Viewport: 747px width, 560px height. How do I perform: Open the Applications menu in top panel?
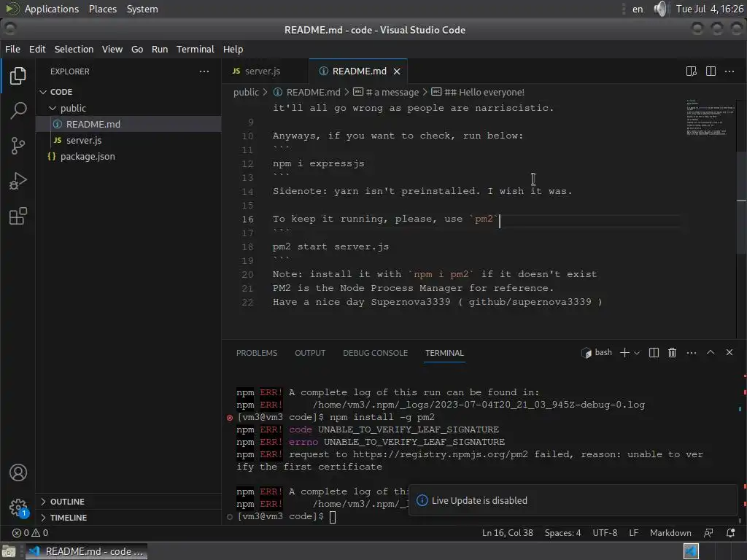pos(52,9)
